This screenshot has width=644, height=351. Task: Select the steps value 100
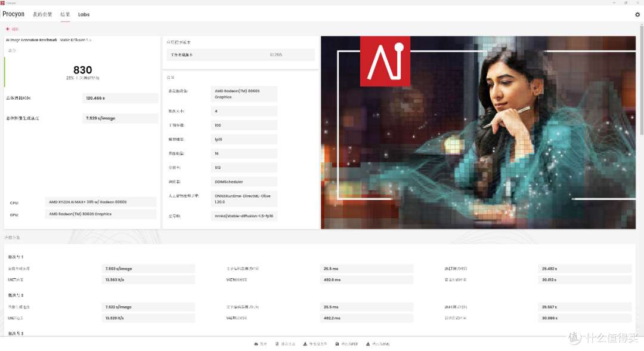[244, 125]
